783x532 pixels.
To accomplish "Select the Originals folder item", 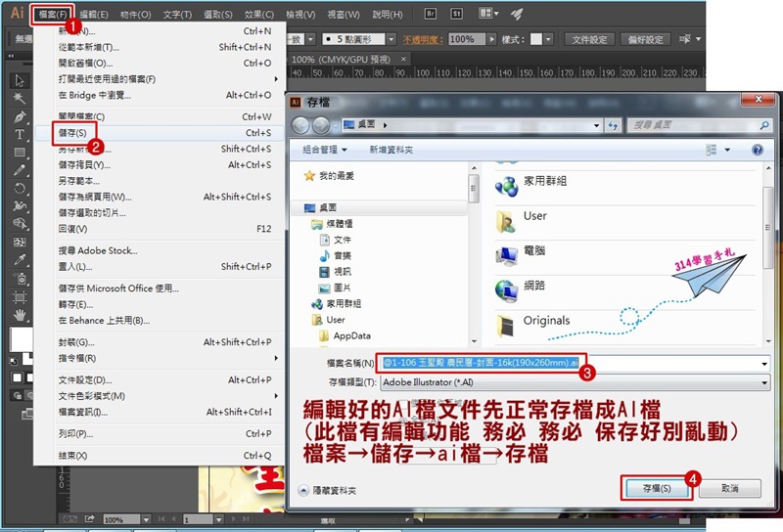I will click(546, 321).
